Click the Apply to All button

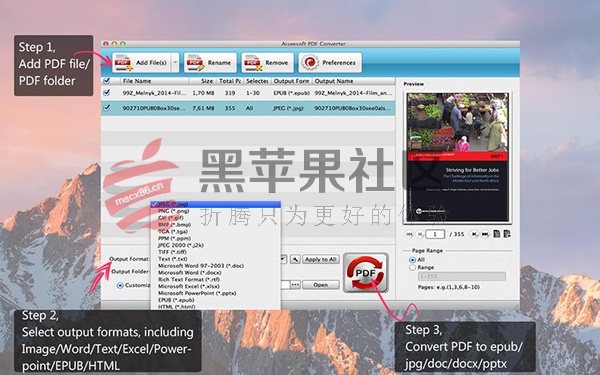coord(321,259)
